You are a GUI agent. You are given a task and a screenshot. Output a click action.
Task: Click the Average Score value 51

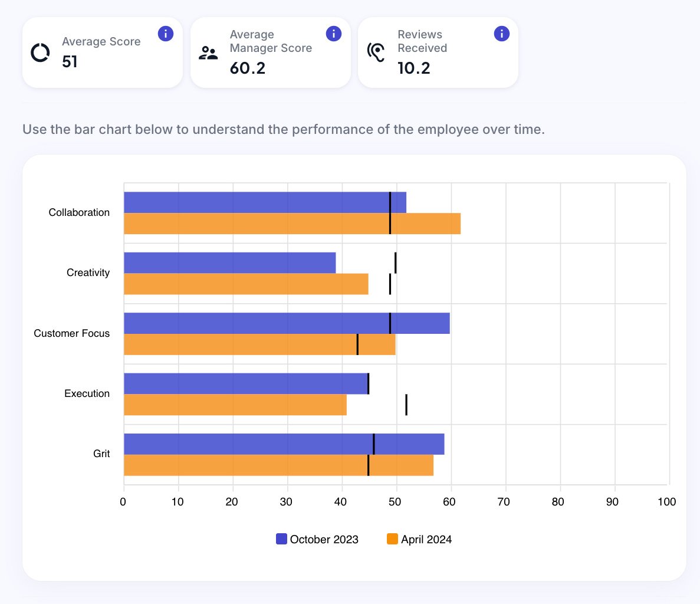(x=70, y=61)
